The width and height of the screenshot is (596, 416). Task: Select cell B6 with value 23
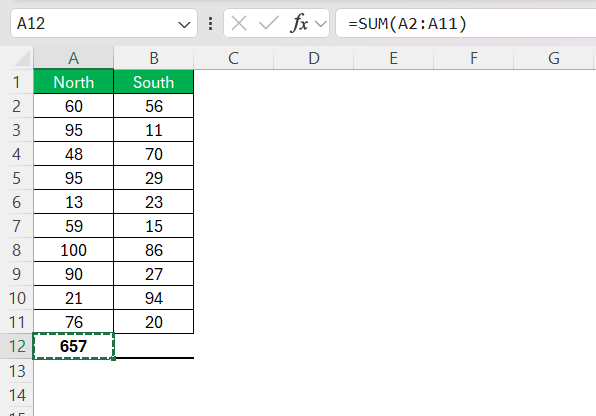pos(154,202)
